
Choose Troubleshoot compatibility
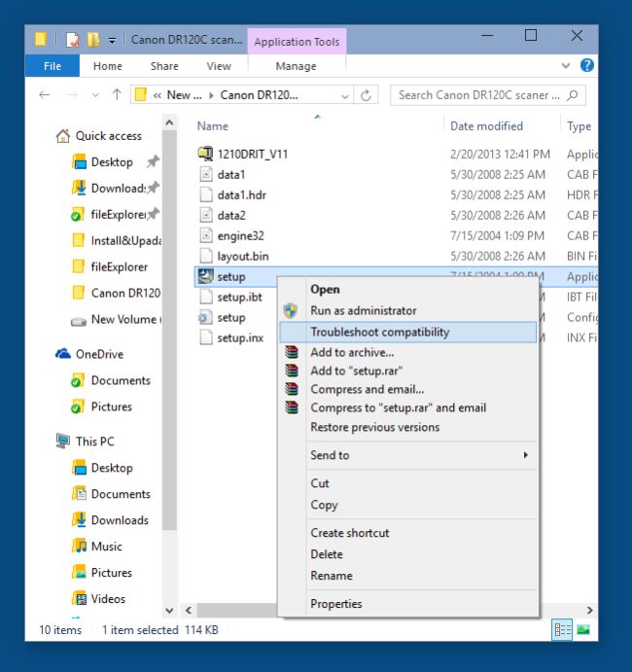408,333
